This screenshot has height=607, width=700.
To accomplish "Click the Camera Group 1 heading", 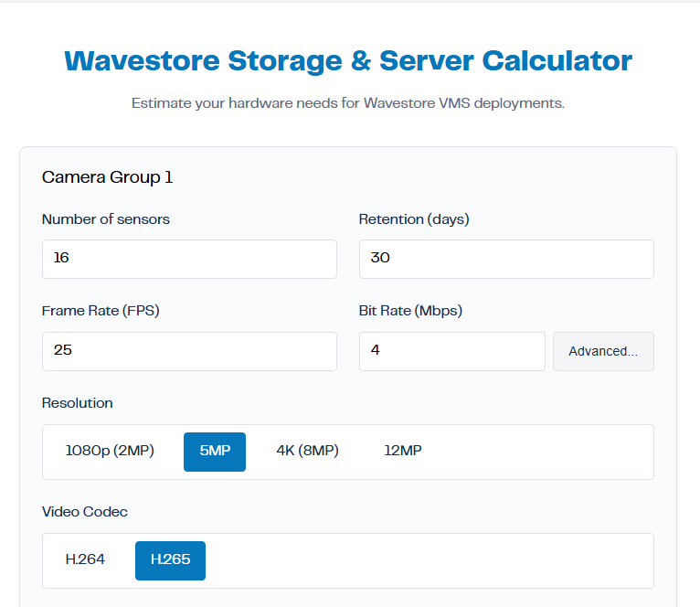I will [x=107, y=177].
